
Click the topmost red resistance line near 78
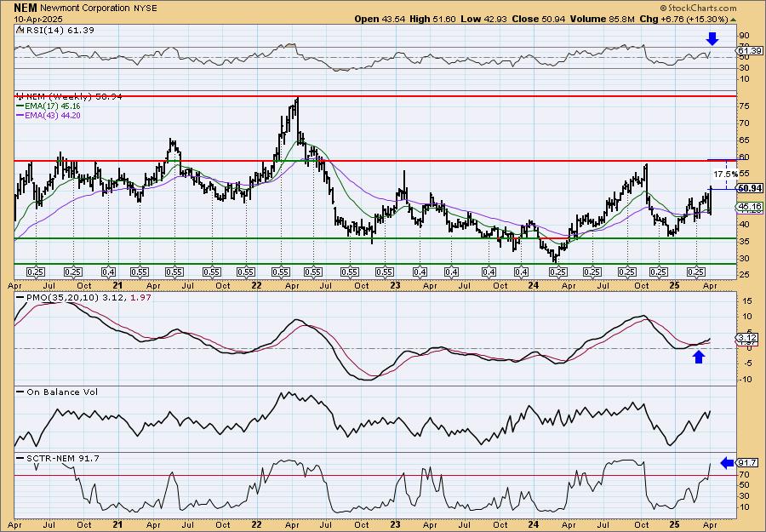pos(374,95)
